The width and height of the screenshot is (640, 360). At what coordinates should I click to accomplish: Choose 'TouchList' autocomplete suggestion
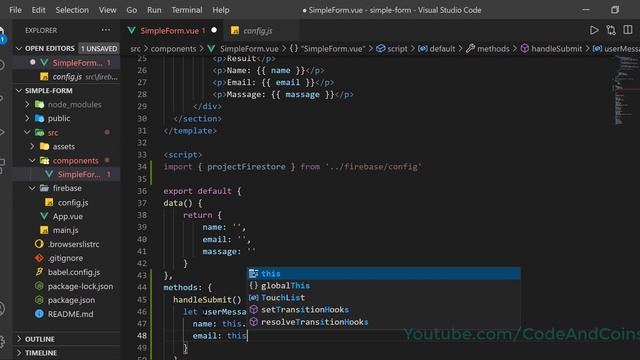(x=384, y=298)
